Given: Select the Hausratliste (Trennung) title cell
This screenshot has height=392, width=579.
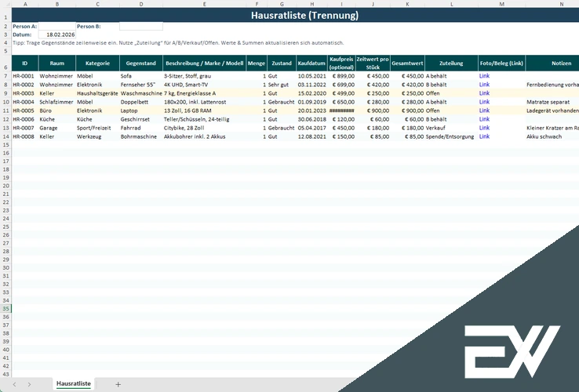Looking at the screenshot, I should (x=304, y=15).
